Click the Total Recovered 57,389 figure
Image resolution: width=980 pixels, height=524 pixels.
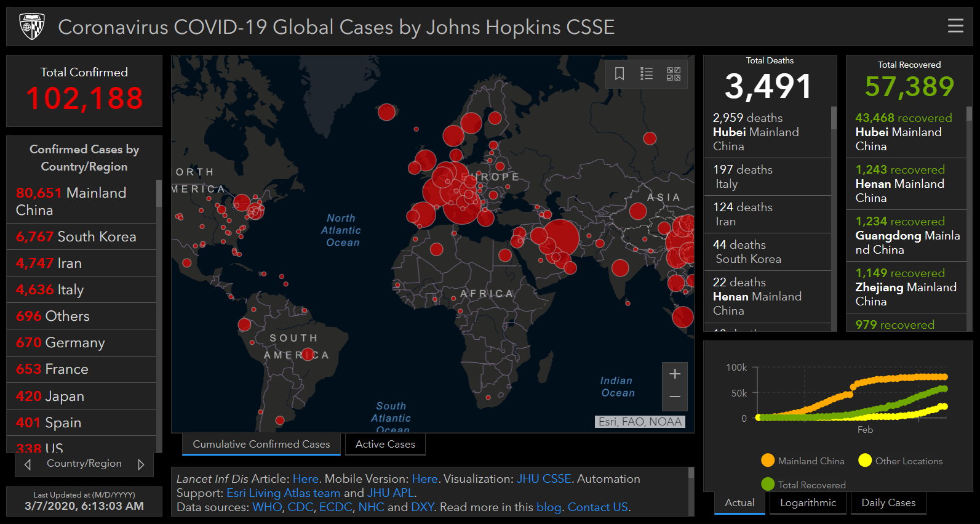[x=909, y=86]
